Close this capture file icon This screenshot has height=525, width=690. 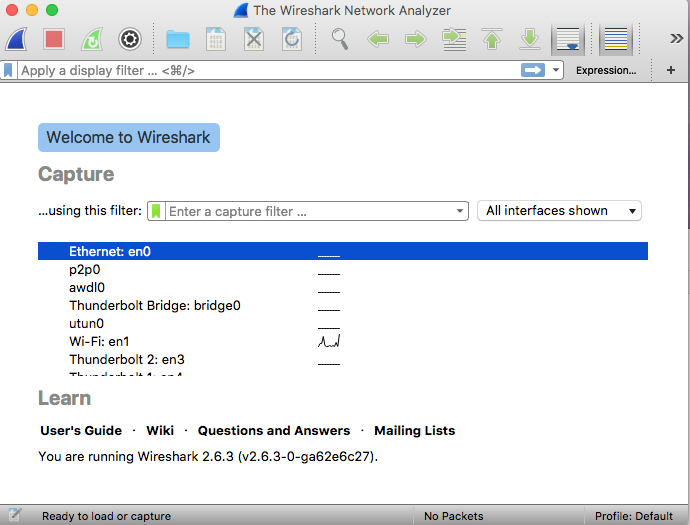(254, 39)
